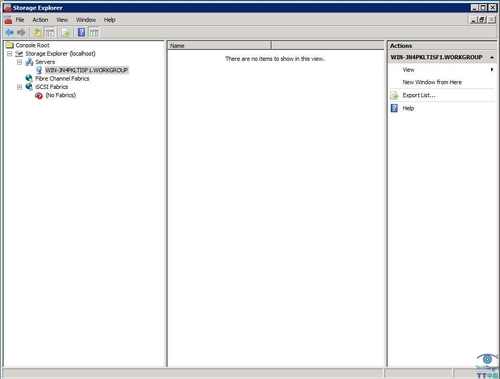
Task: Open the Action menu
Action: [x=40, y=20]
